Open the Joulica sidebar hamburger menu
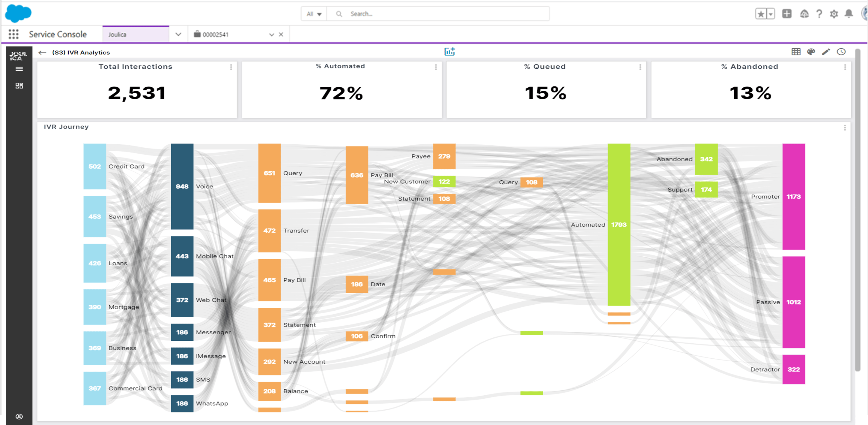Viewport: 868px width, 425px height. [19, 68]
